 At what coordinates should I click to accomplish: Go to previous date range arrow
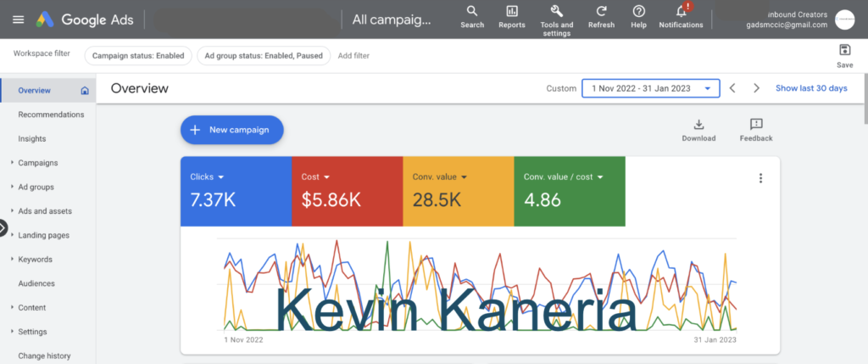732,88
